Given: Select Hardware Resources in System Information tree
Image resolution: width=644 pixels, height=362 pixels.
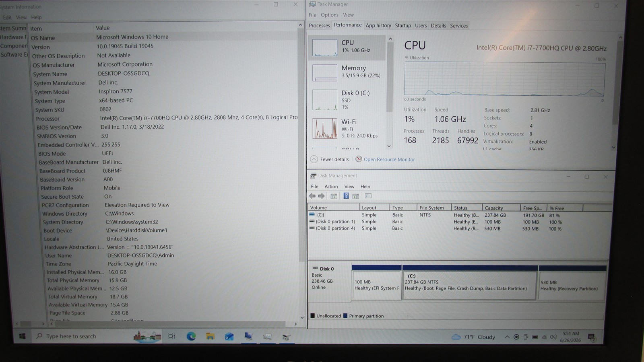Looking at the screenshot, I should pyautogui.click(x=13, y=37).
